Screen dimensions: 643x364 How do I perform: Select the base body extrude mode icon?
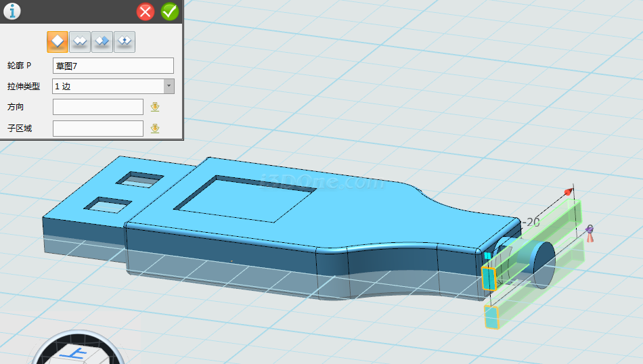(x=58, y=42)
